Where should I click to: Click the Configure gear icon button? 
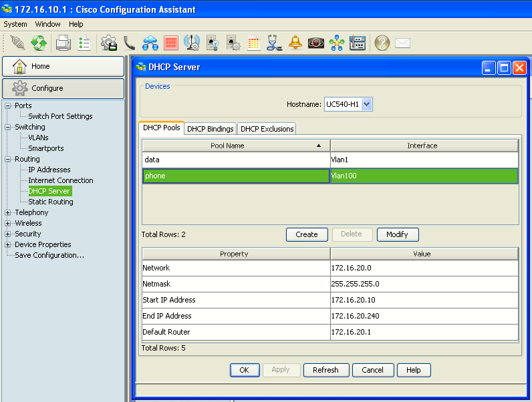[63, 88]
